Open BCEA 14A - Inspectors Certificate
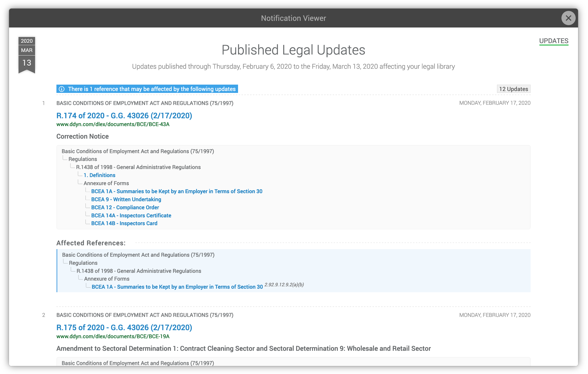588x374 pixels. 131,216
